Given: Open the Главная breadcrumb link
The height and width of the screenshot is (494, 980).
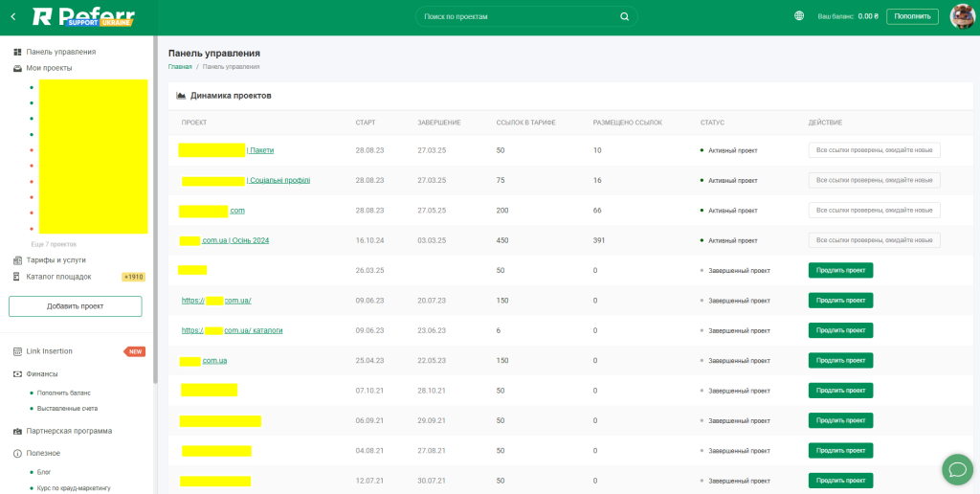Looking at the screenshot, I should pos(180,67).
